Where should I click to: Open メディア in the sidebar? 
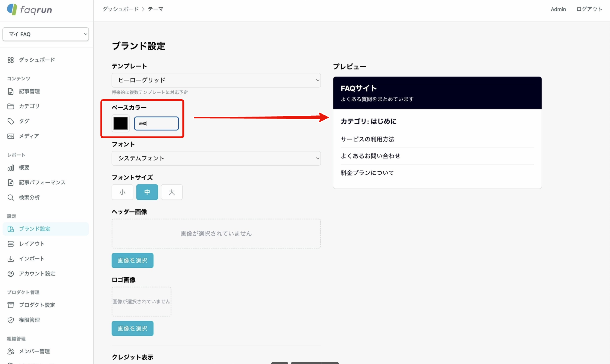[x=46, y=136]
